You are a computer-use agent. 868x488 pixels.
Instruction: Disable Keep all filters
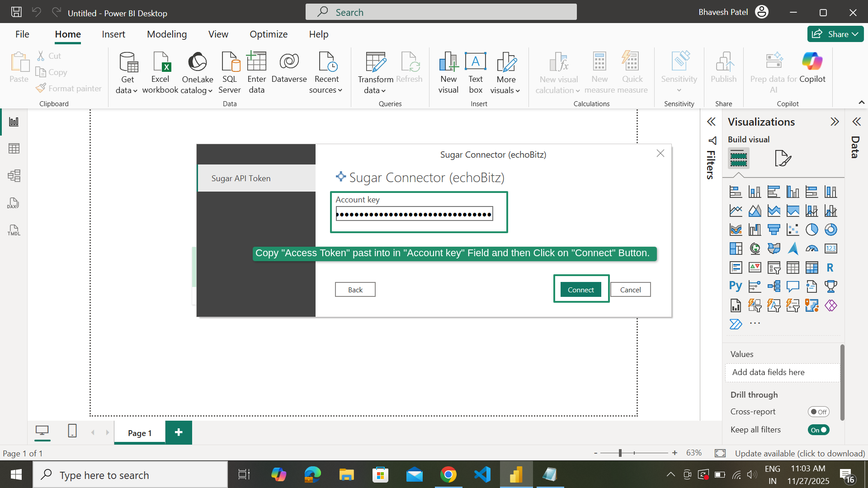pyautogui.click(x=818, y=430)
